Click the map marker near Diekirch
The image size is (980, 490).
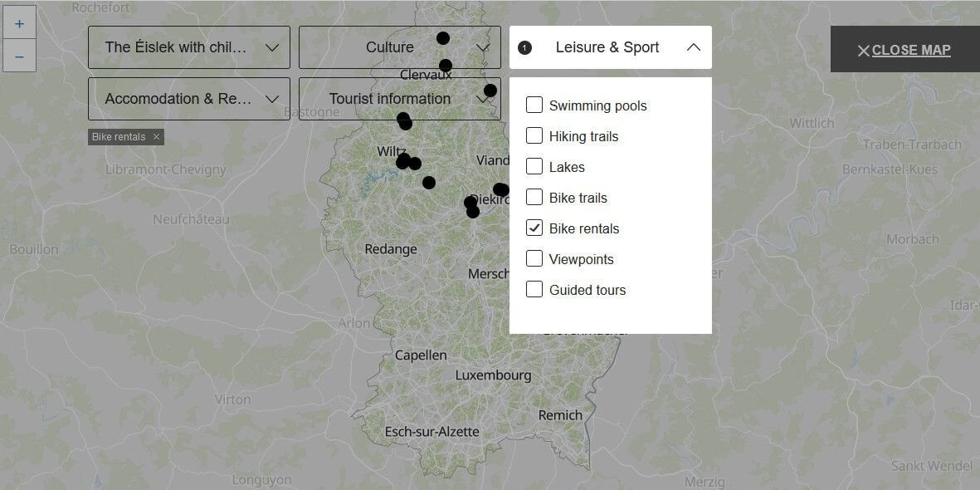coord(500,189)
